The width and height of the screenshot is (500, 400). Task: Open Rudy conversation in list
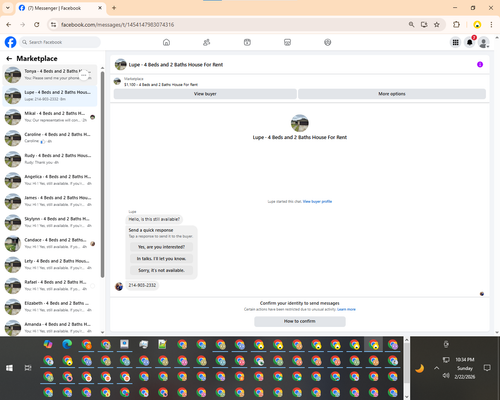point(50,159)
